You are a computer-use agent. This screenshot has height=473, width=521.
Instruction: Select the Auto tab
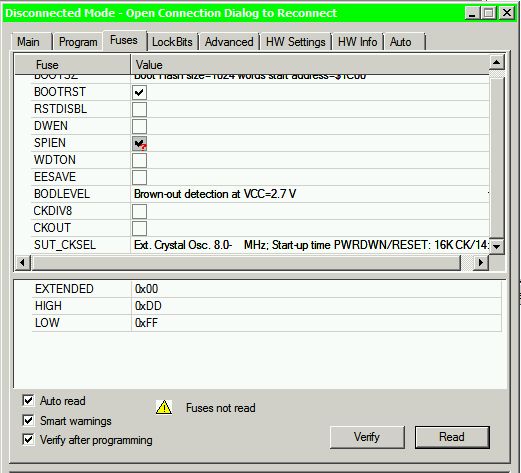tap(404, 42)
